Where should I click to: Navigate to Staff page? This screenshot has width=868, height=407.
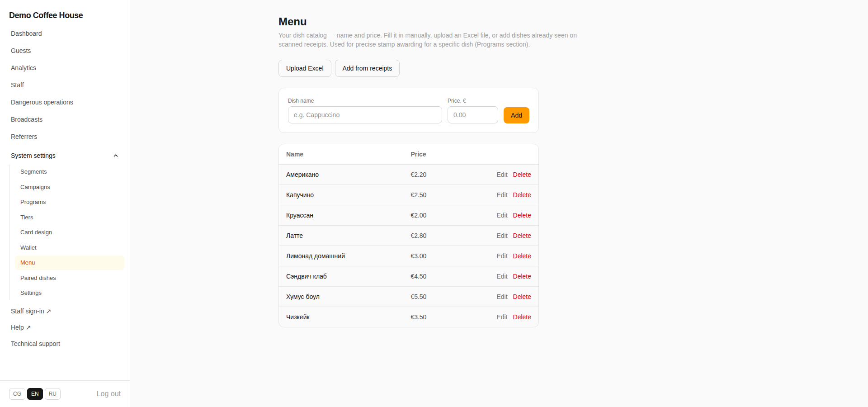[17, 85]
